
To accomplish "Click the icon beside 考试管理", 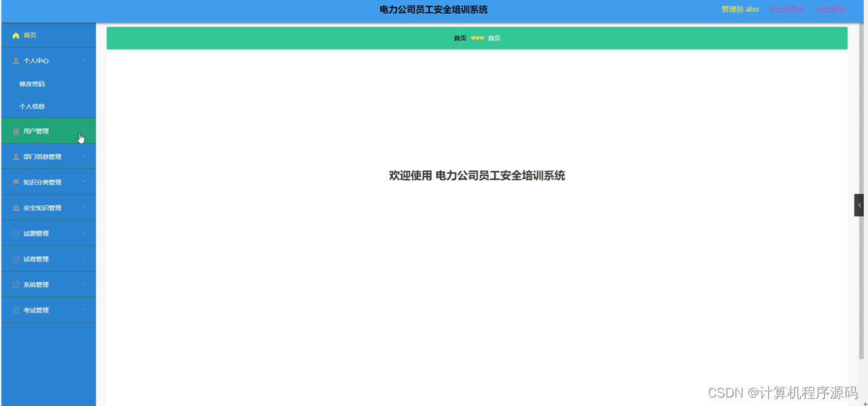I will tap(16, 311).
